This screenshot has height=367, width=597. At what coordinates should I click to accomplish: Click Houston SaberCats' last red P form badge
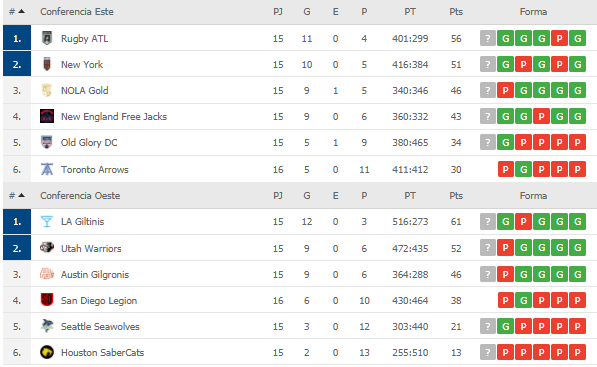tap(578, 352)
